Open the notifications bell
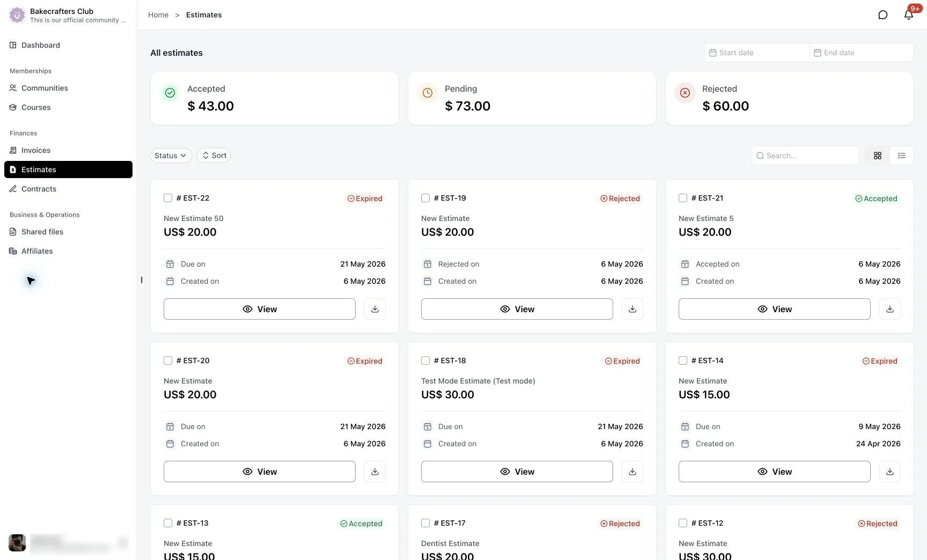 [908, 15]
